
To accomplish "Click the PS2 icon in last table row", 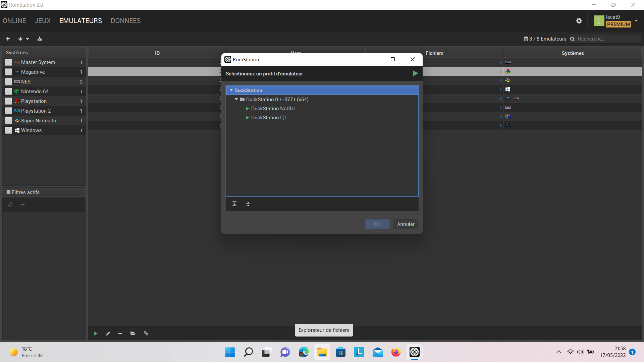I will (508, 125).
